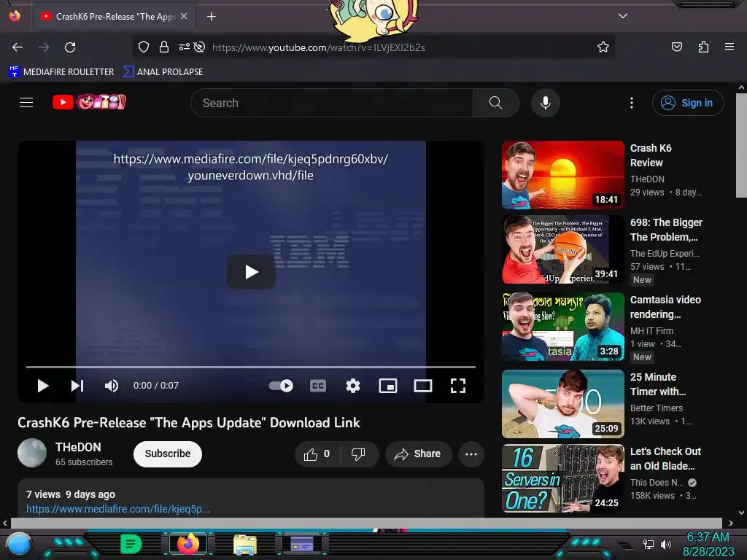This screenshot has width=747, height=560.
Task: Click the page vertical scrollbar
Action: coord(741,145)
